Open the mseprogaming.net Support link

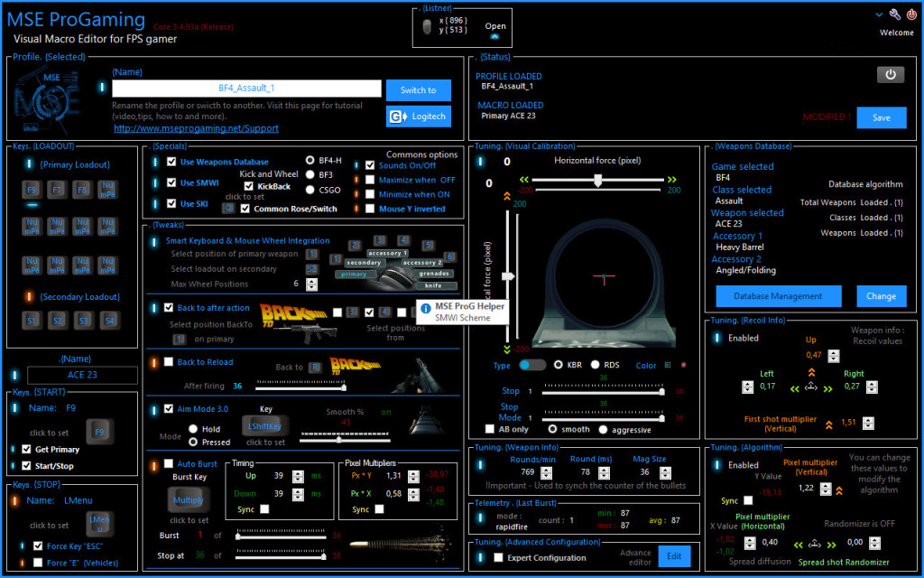tap(196, 128)
